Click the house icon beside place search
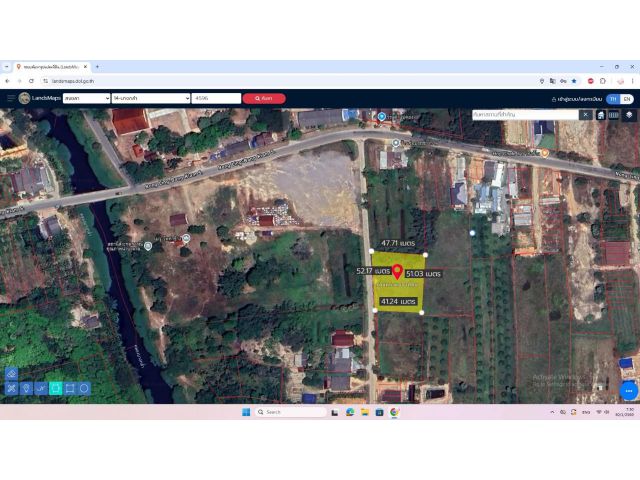The image size is (640, 480). (x=601, y=115)
